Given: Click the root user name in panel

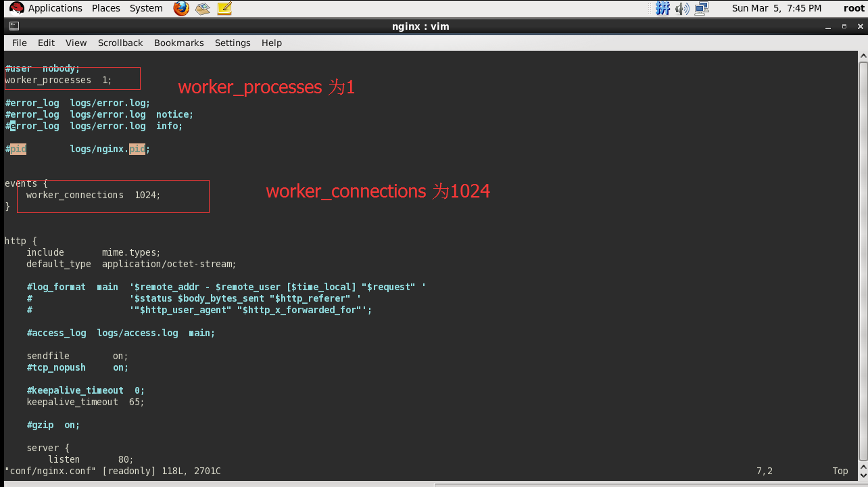Looking at the screenshot, I should (854, 8).
